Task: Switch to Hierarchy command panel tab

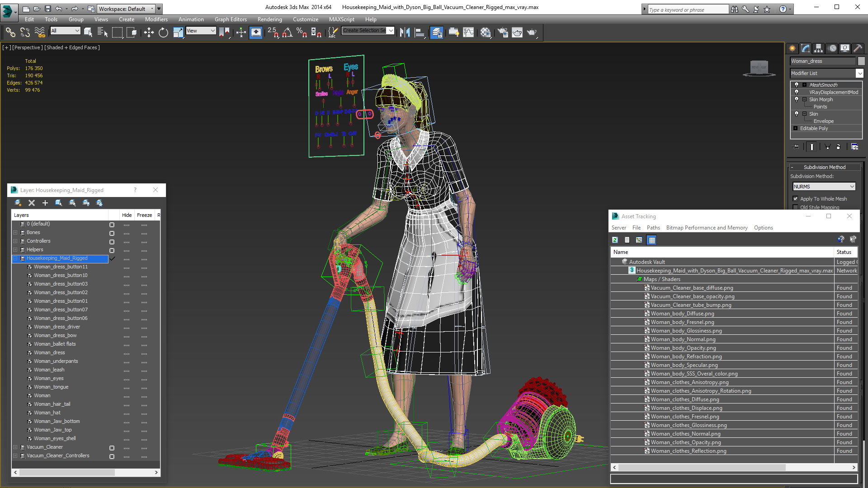Action: click(x=818, y=48)
